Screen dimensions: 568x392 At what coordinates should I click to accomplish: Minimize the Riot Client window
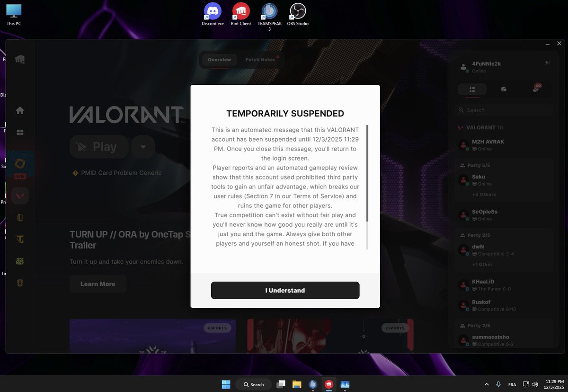coord(548,45)
